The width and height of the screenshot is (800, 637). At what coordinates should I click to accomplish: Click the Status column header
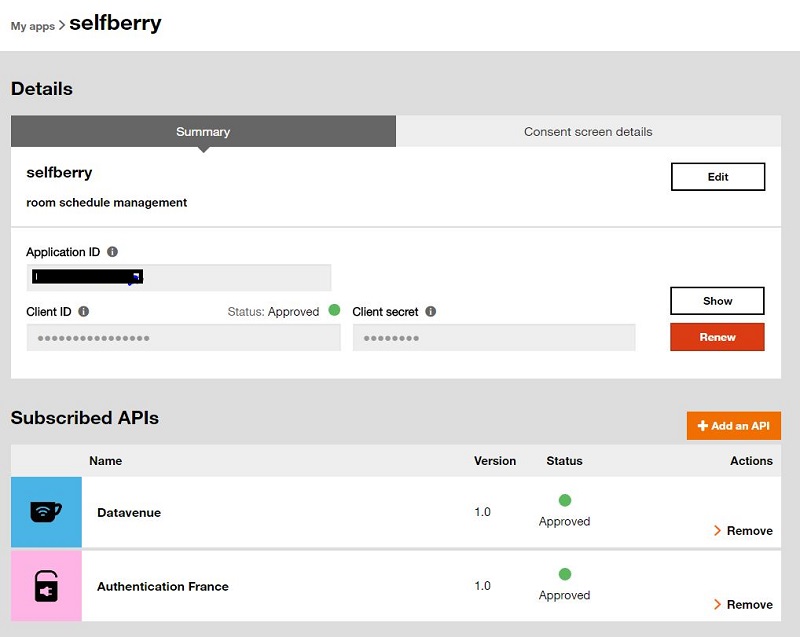click(x=564, y=461)
